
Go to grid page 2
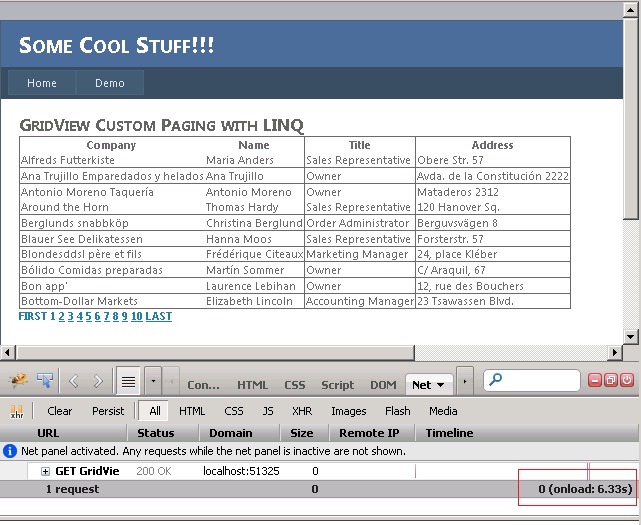click(61, 316)
